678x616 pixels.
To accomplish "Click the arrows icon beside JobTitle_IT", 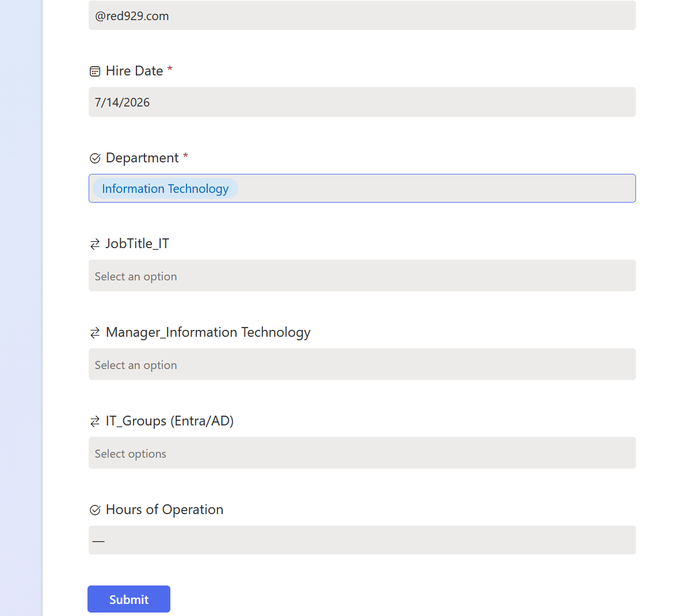I will point(95,245).
